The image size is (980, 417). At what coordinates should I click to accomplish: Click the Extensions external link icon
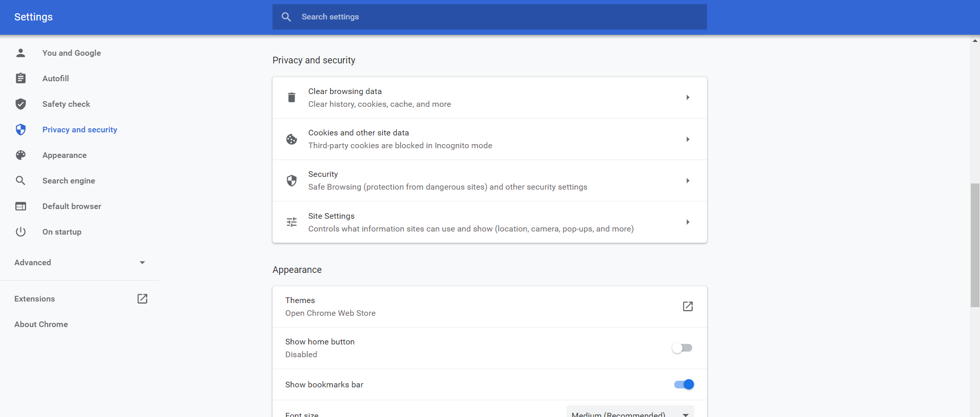click(x=142, y=299)
